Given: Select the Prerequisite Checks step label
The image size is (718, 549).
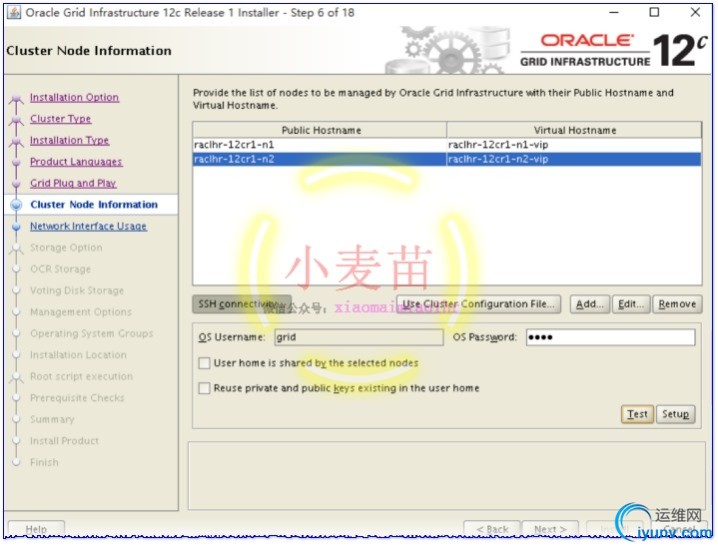Looking at the screenshot, I should (x=77, y=398).
